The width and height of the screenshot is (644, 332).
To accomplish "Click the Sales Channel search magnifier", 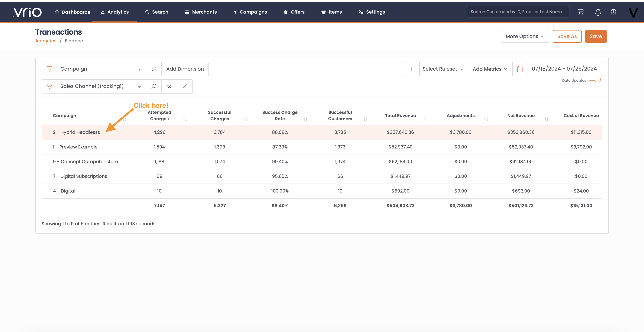I will click(154, 86).
